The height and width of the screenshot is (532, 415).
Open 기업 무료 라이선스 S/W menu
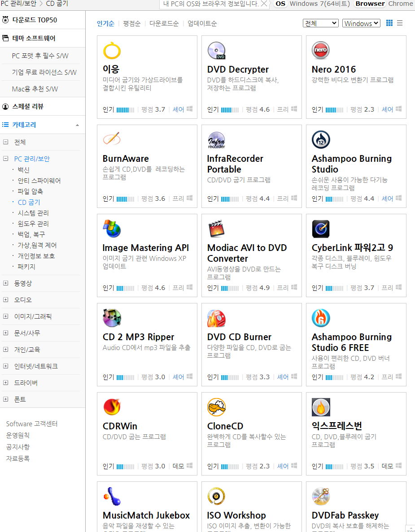(44, 72)
